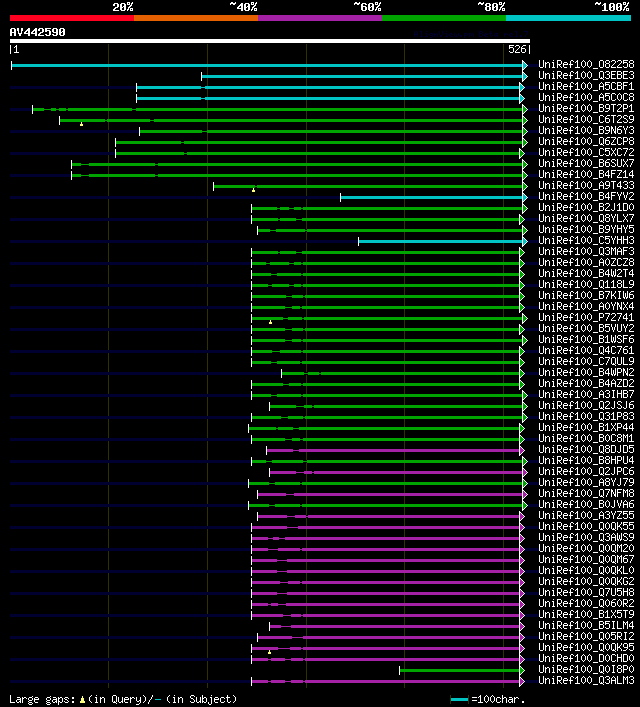Click the cyan =100char scale bar
Image resolution: width=640 pixels, height=707 pixels.
(459, 700)
